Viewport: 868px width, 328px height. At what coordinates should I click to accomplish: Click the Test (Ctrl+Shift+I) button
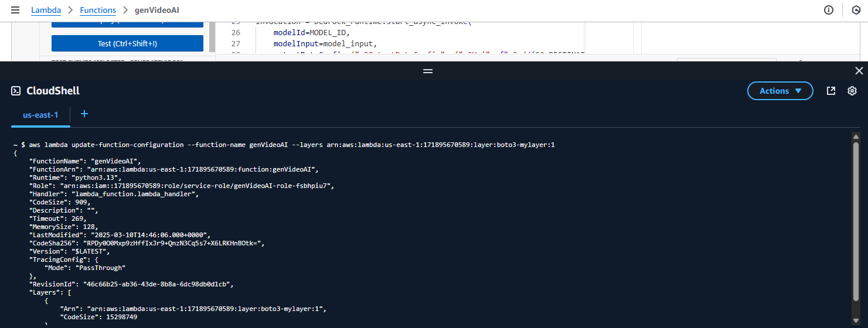(127, 43)
